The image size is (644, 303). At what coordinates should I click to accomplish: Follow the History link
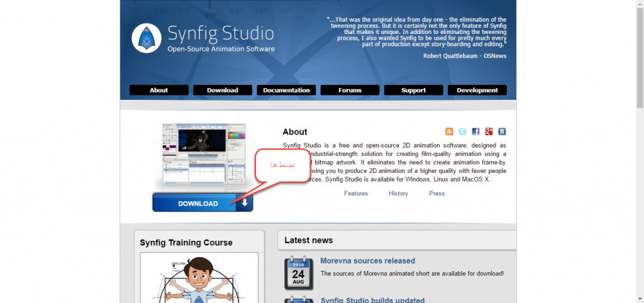click(398, 194)
